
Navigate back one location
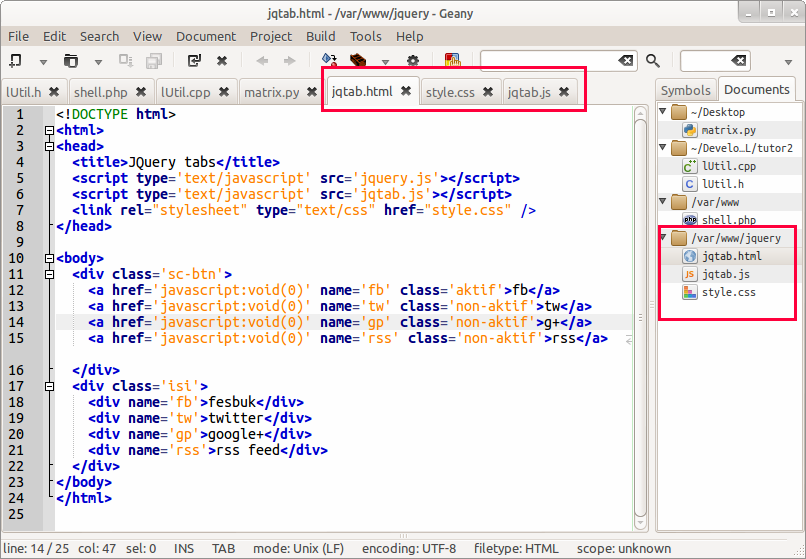pyautogui.click(x=262, y=61)
